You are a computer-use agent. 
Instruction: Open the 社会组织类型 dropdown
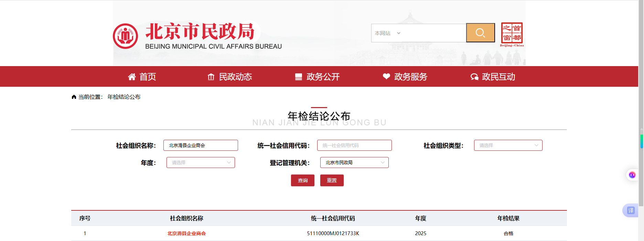click(508, 145)
